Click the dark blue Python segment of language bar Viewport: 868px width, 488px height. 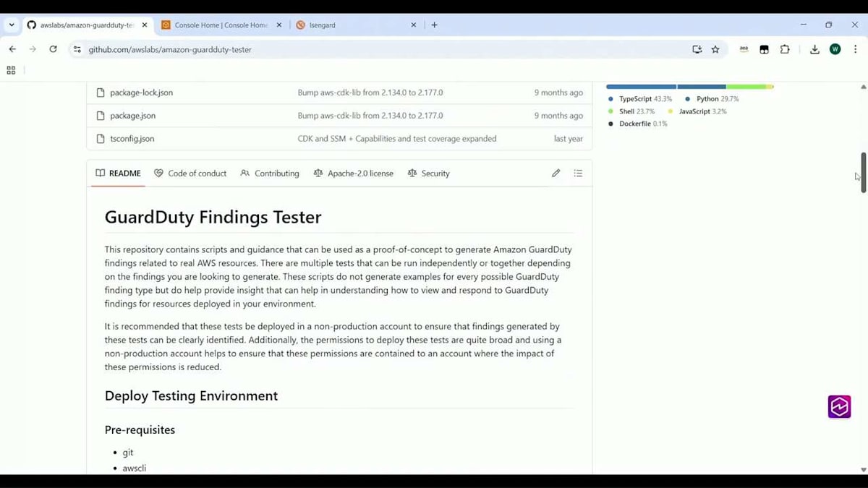coord(702,87)
